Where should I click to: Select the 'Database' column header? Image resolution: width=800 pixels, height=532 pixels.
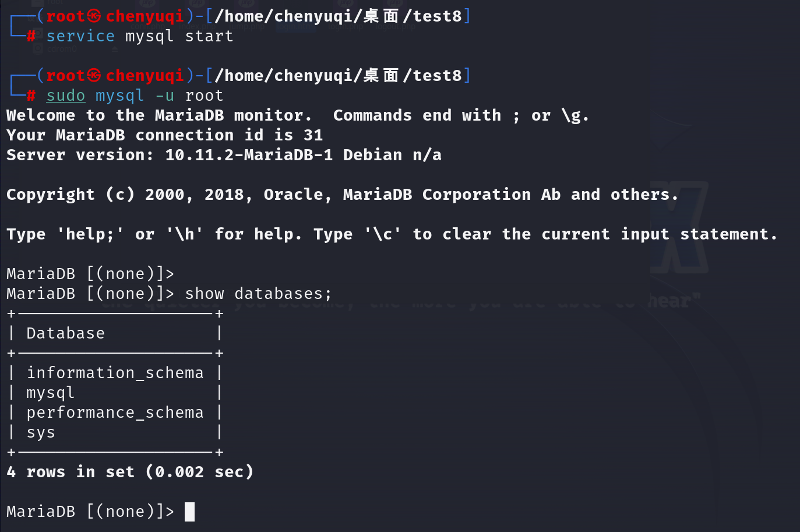click(x=65, y=333)
